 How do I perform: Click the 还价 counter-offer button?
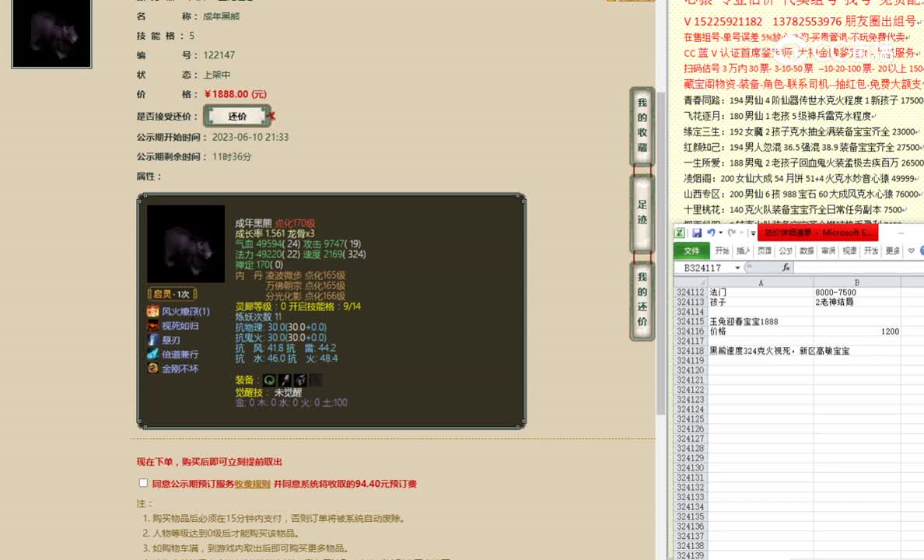[x=238, y=114]
